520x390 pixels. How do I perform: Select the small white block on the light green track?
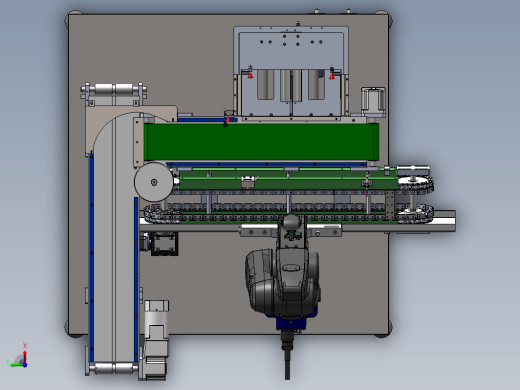click(248, 183)
